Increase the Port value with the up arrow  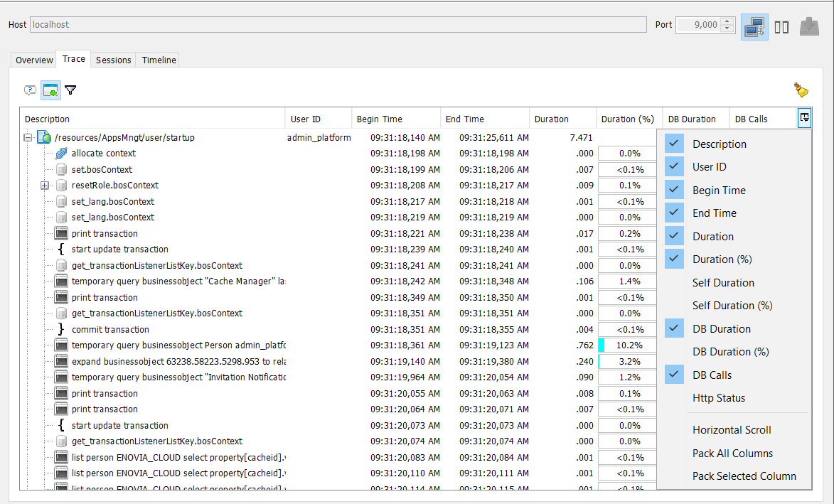(727, 21)
